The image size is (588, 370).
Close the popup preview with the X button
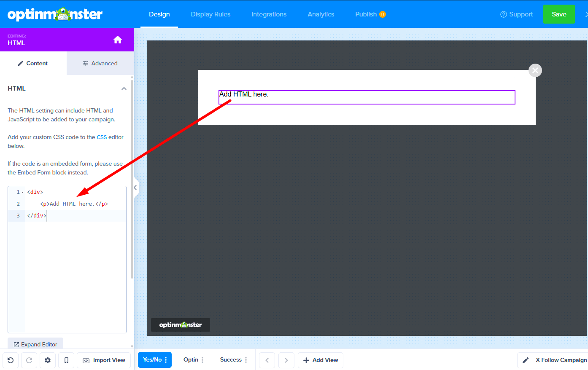[x=535, y=70]
